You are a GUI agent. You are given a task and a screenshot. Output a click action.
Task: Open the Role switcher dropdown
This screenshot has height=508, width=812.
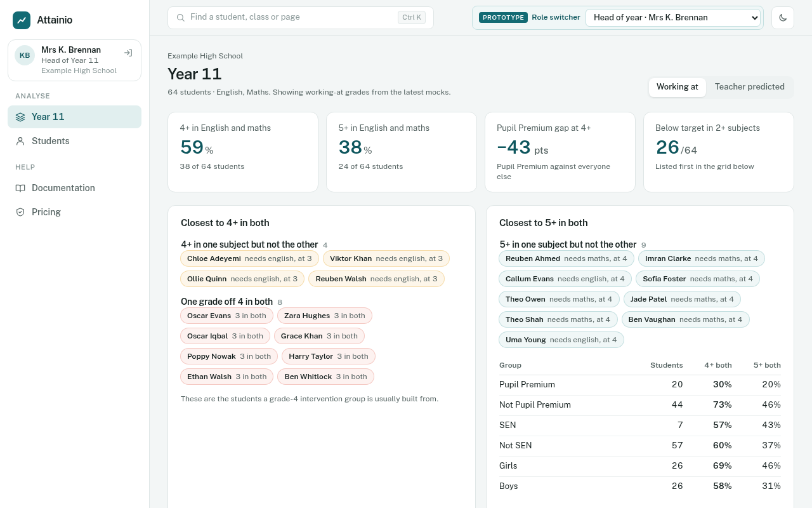pos(673,18)
